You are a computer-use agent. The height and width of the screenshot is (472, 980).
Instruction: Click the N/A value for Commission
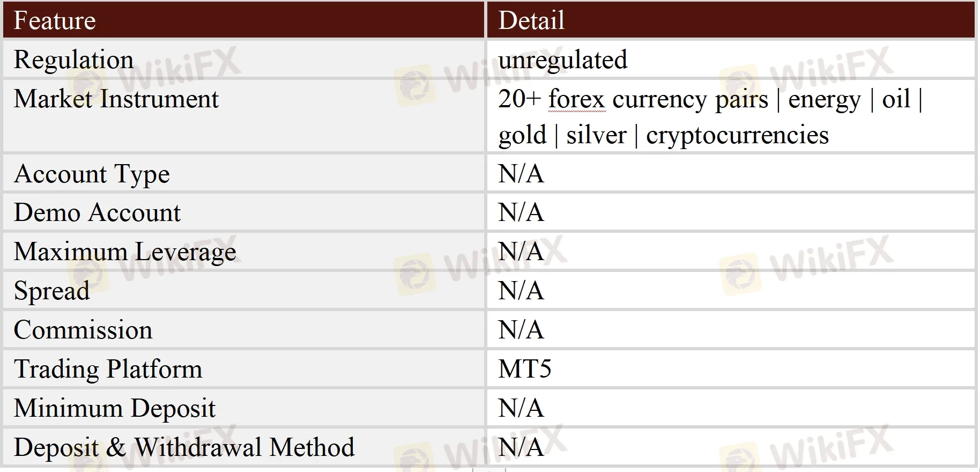point(521,330)
